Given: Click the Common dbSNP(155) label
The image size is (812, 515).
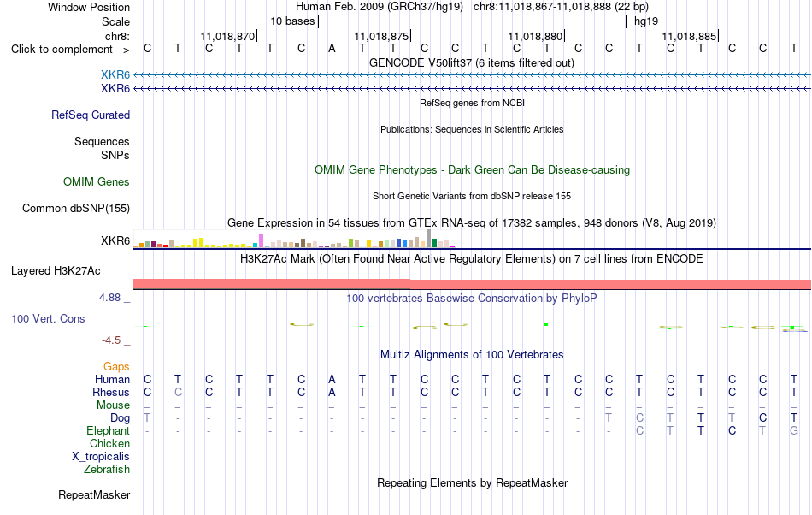Looking at the screenshot, I should [75, 208].
